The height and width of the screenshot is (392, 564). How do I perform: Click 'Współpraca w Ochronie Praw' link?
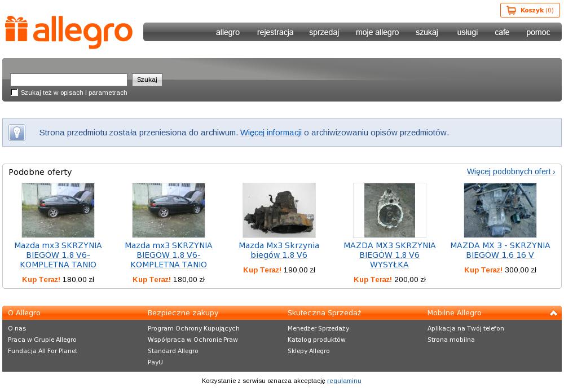[193, 340]
